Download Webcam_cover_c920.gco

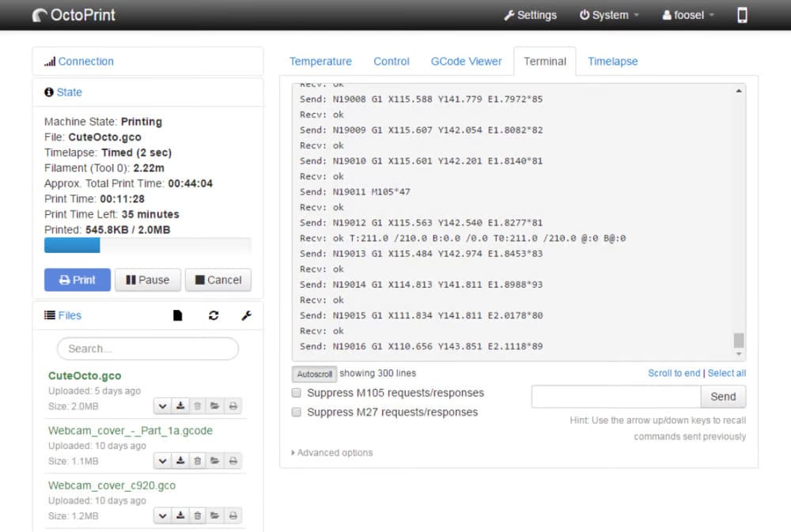point(180,516)
